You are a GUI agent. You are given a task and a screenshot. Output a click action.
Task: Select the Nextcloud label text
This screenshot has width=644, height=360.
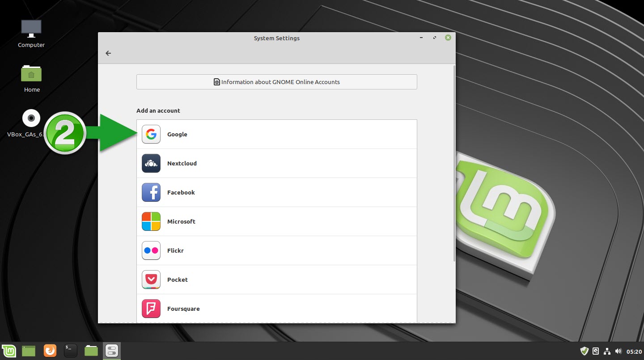tap(182, 163)
